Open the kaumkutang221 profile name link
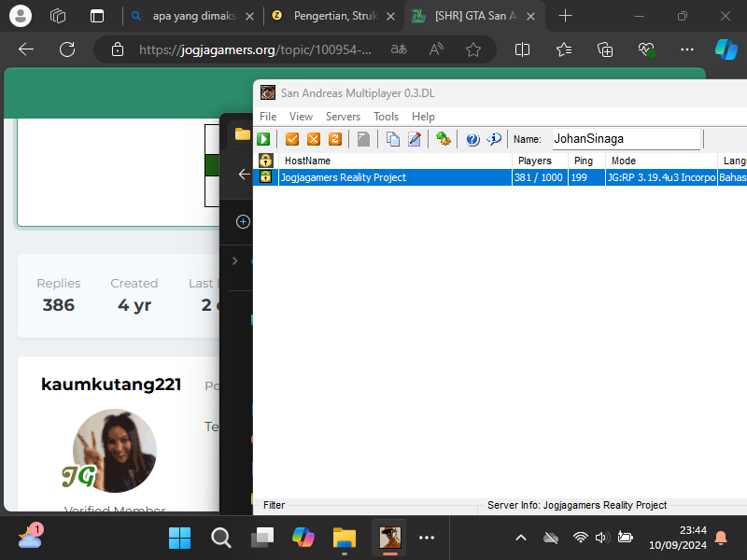This screenshot has width=747, height=560. click(111, 385)
